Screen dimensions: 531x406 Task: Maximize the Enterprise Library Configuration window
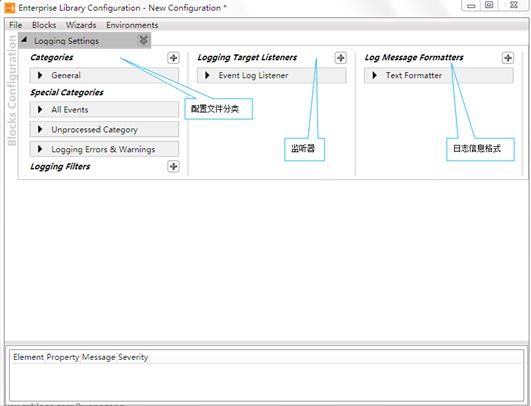pos(489,5)
